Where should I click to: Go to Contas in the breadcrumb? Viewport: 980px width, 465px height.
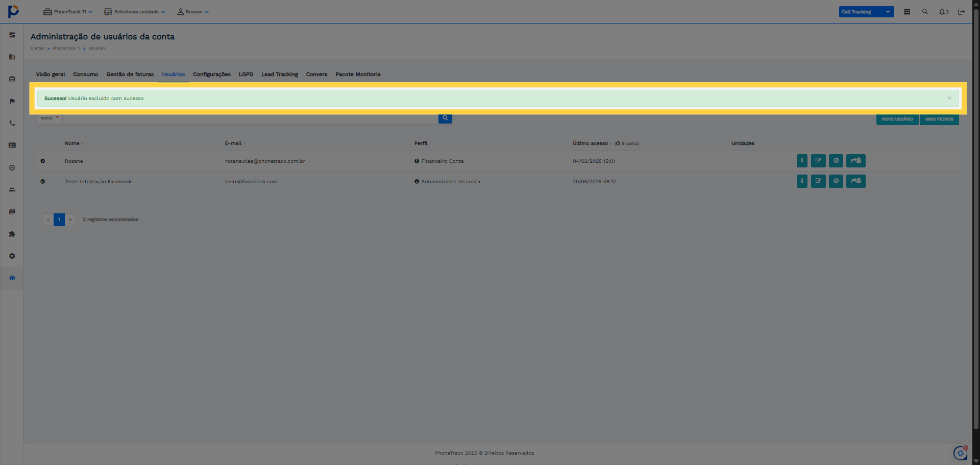[38, 48]
